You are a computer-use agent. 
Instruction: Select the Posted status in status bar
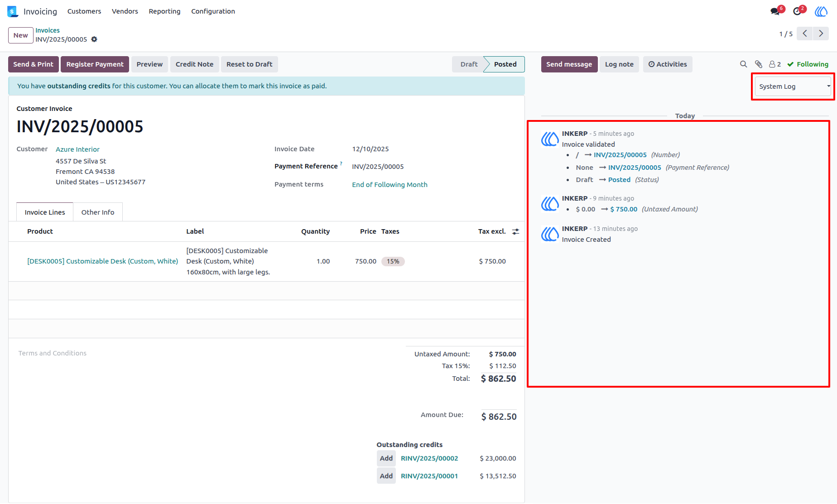pyautogui.click(x=505, y=64)
